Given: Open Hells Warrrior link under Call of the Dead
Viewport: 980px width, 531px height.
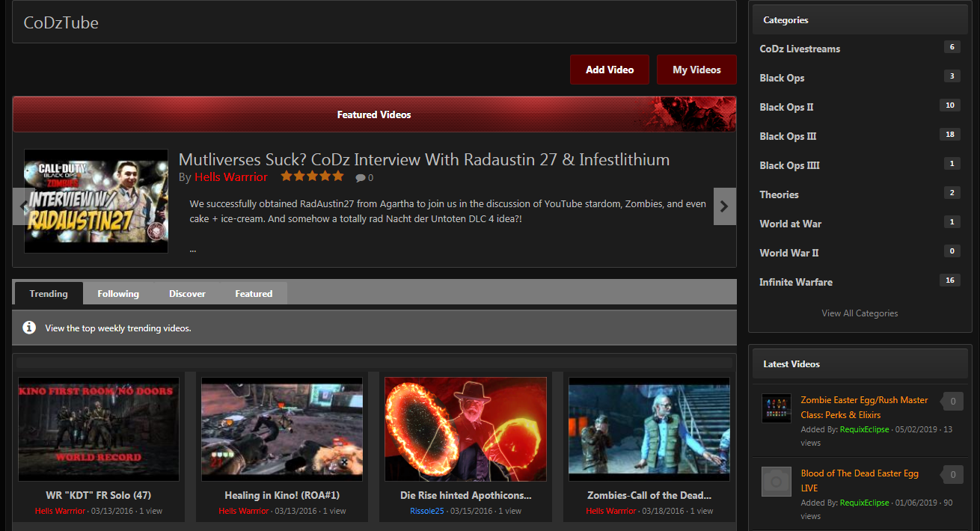Looking at the screenshot, I should pos(611,512).
